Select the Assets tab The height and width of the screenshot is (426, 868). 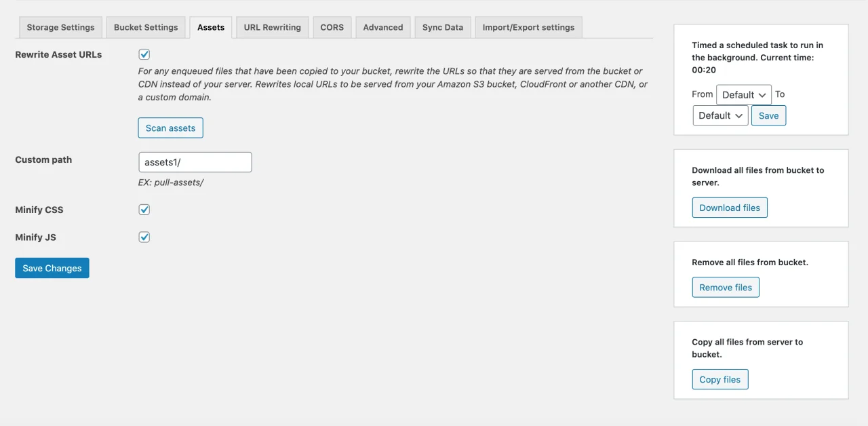click(211, 27)
